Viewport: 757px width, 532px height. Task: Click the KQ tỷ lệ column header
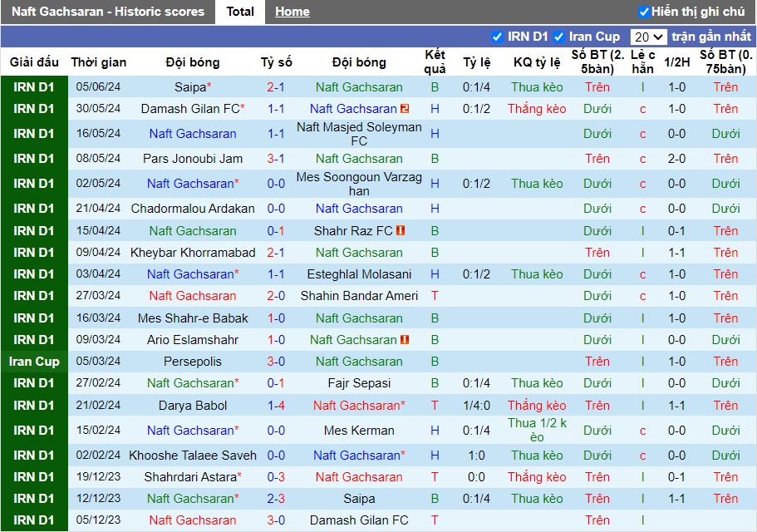537,62
